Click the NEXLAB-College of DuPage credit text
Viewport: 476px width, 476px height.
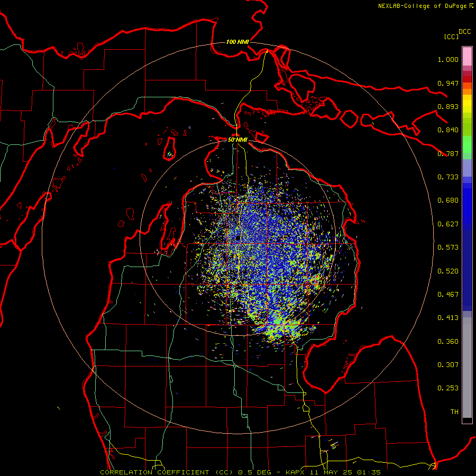(x=422, y=6)
